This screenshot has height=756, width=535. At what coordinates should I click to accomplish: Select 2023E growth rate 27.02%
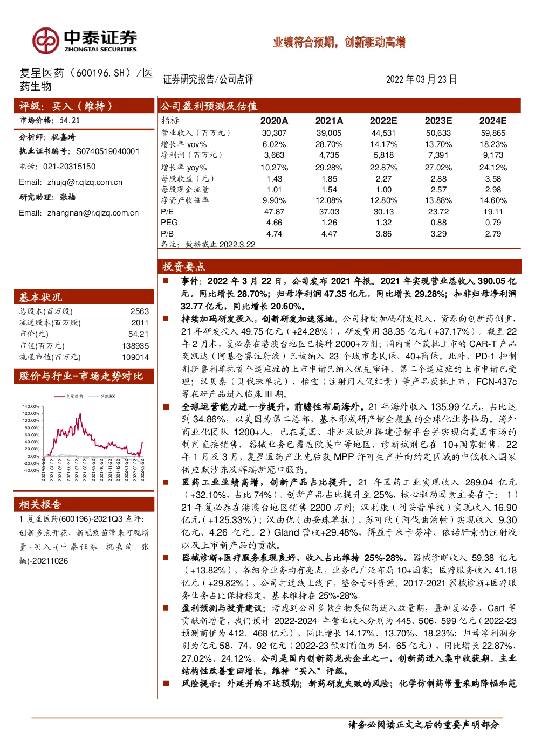click(x=438, y=168)
